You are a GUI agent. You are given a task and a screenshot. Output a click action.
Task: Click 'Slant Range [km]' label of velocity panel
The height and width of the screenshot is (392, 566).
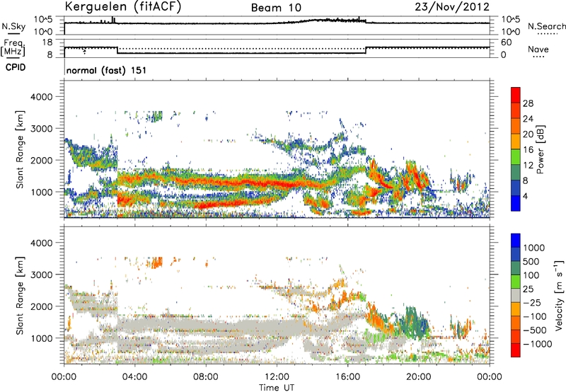click(x=20, y=295)
